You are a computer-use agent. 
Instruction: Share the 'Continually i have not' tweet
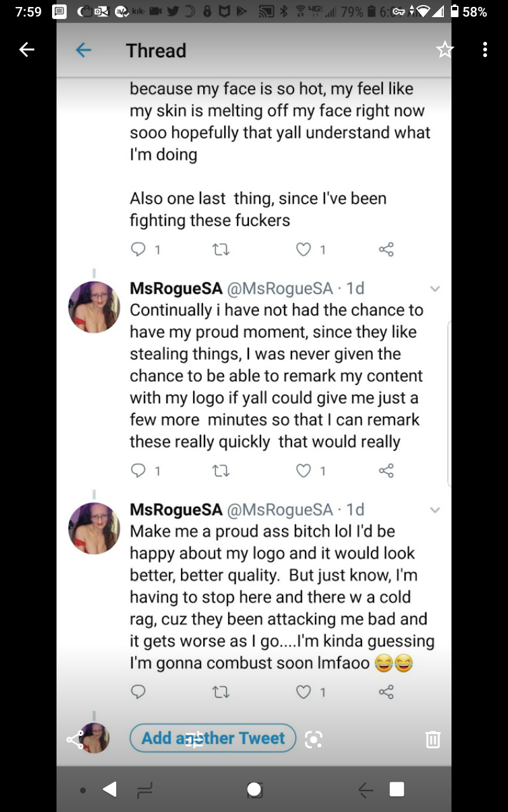(x=386, y=471)
